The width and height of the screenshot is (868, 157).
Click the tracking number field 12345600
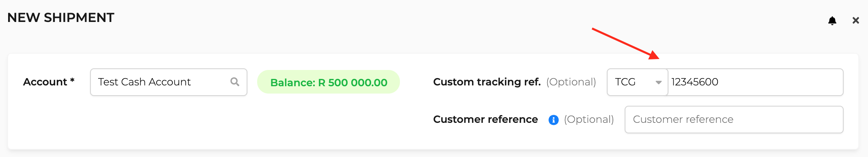(x=756, y=82)
